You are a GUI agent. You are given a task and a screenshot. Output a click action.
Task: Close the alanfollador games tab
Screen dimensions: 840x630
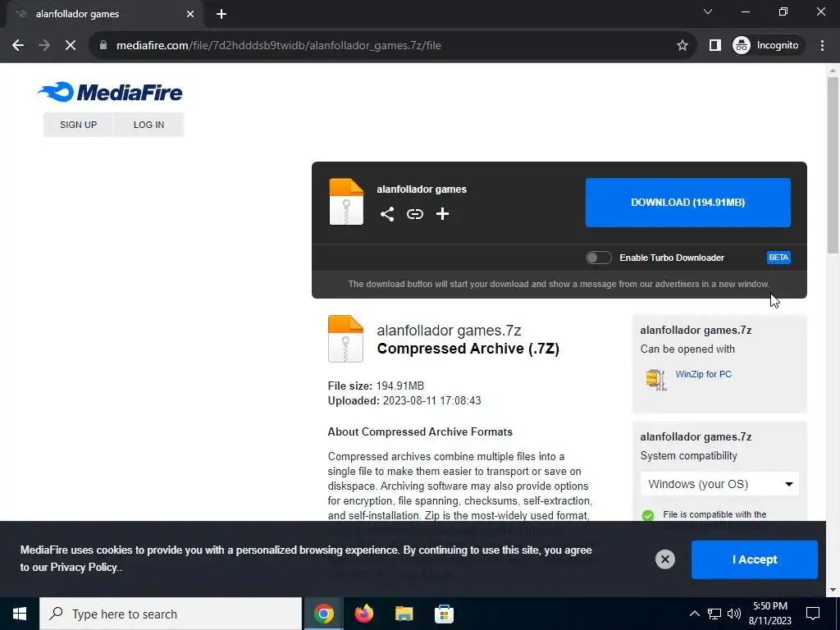(190, 14)
